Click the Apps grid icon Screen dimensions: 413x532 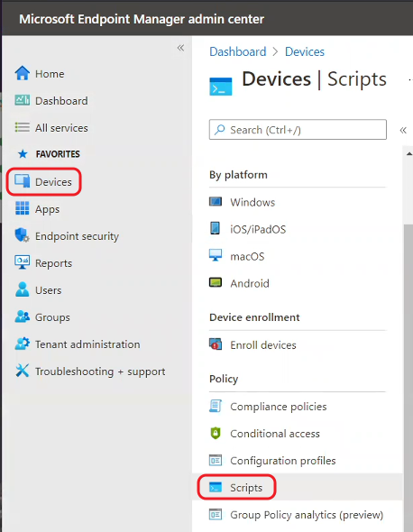23,208
